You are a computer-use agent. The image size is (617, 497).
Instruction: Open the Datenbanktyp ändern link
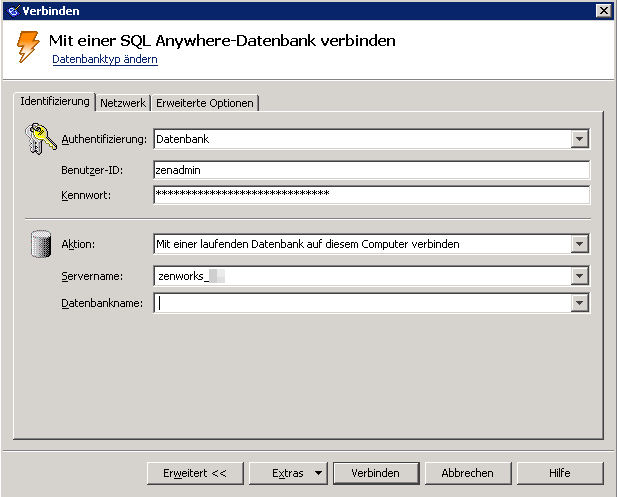click(x=105, y=59)
